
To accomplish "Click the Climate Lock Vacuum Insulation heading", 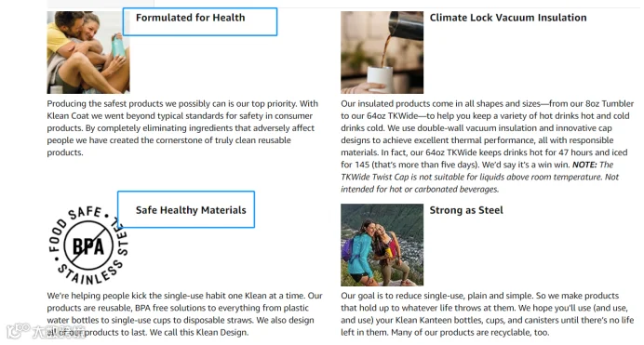I will click(x=507, y=18).
